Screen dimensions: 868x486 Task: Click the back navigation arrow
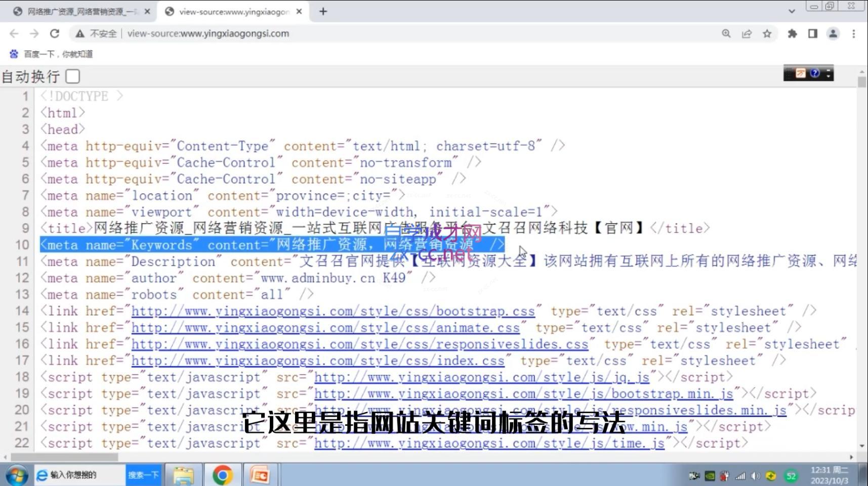click(14, 33)
